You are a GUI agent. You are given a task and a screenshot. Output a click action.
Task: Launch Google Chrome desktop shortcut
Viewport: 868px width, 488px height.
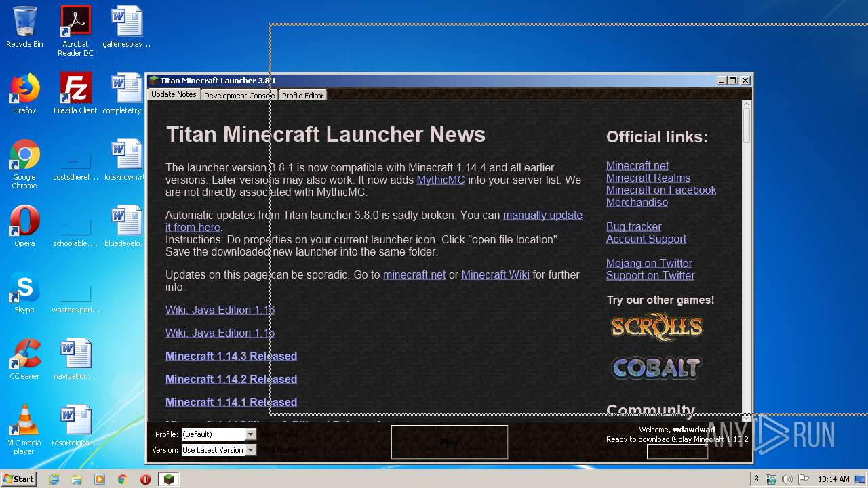[x=24, y=164]
